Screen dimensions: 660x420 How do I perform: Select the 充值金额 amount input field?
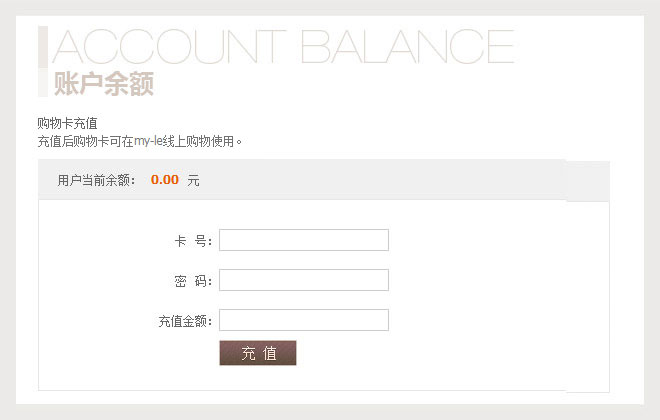point(303,320)
